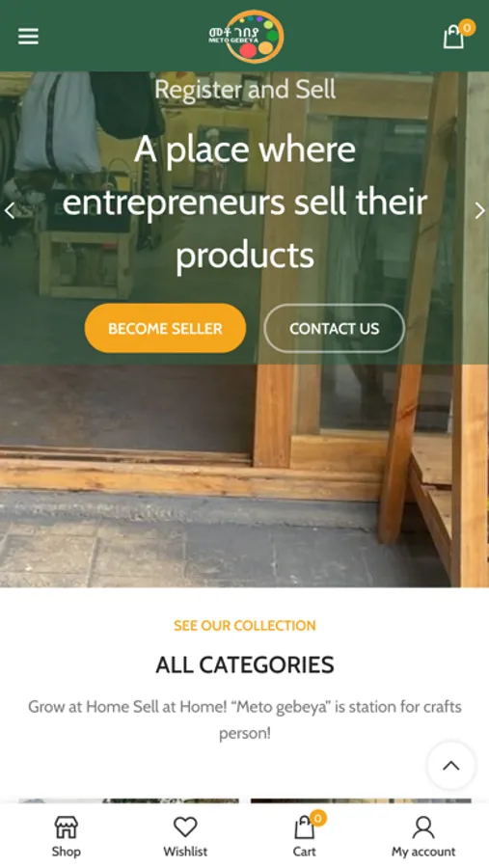Open the hamburger menu
Screen dimensions: 489x868
pyautogui.click(x=28, y=37)
